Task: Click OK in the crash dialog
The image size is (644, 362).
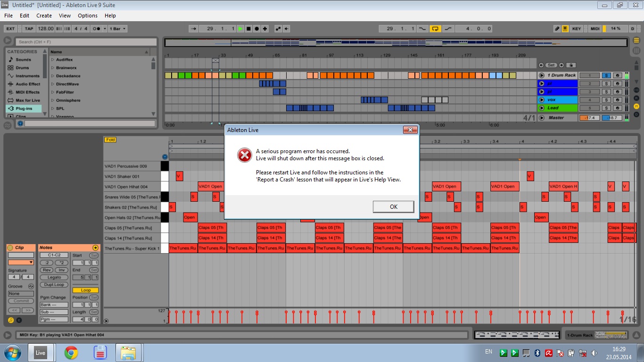Action: [x=393, y=206]
